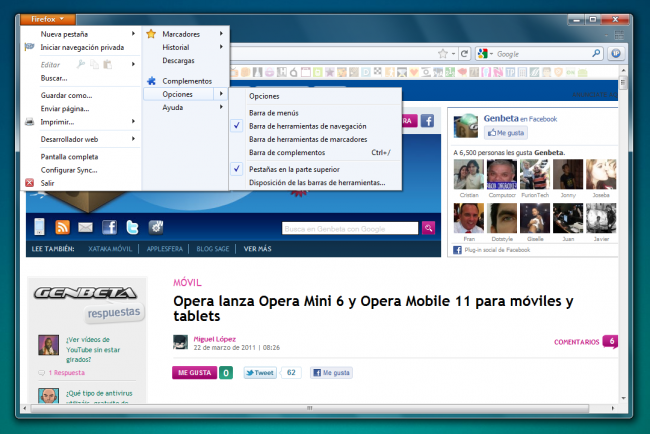Open Cristian's profile thumbnail
This screenshot has height=434, width=650.
[469, 174]
